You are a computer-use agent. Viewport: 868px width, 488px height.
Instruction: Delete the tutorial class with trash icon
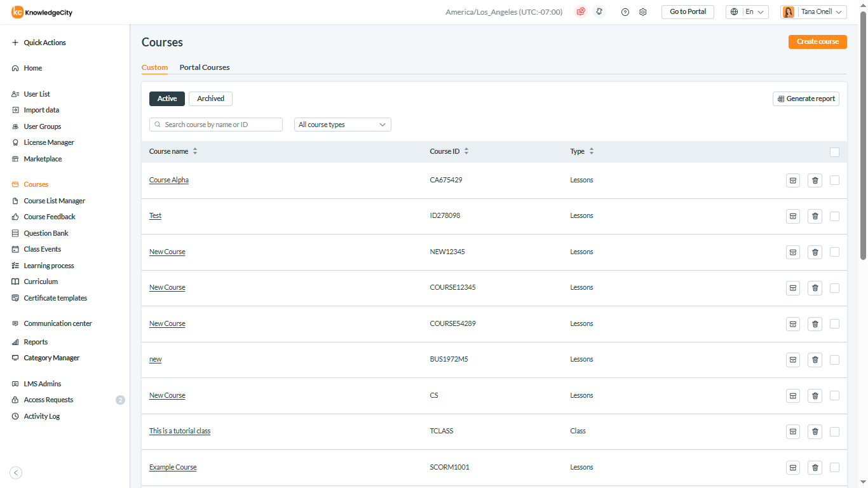(x=815, y=431)
